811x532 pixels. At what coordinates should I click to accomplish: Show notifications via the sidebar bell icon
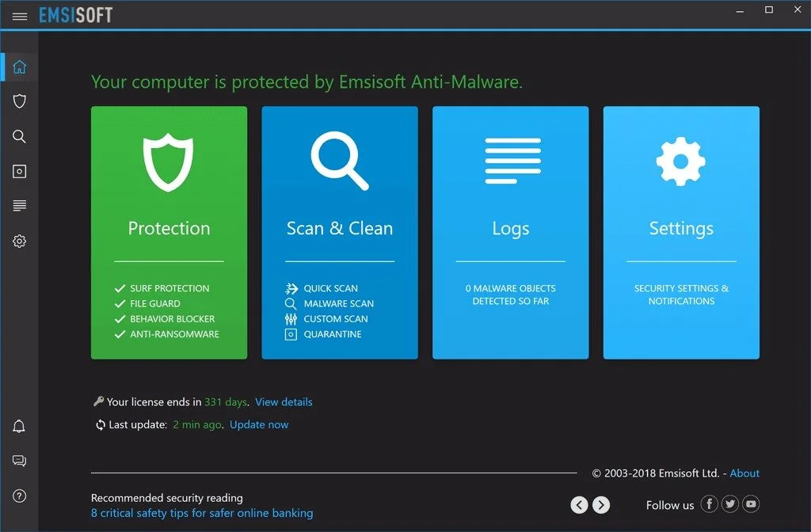[x=20, y=427]
